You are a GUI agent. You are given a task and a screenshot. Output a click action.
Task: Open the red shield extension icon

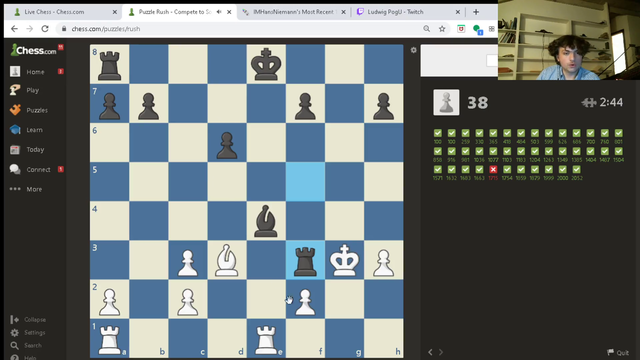pos(461,29)
